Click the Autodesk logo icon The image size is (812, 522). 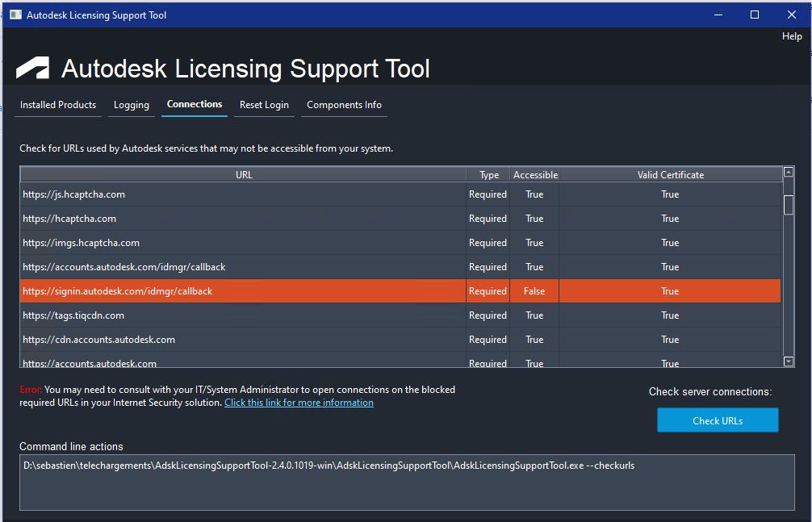[33, 69]
